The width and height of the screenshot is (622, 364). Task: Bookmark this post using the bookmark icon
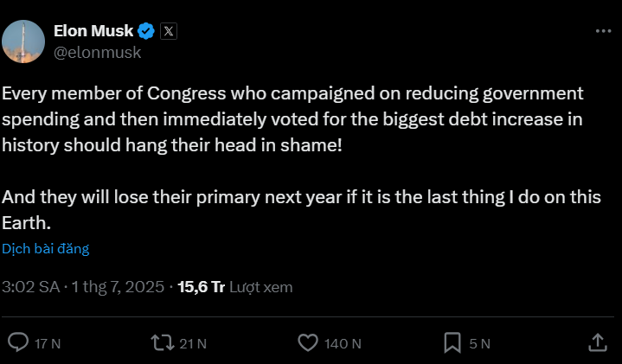(x=452, y=342)
